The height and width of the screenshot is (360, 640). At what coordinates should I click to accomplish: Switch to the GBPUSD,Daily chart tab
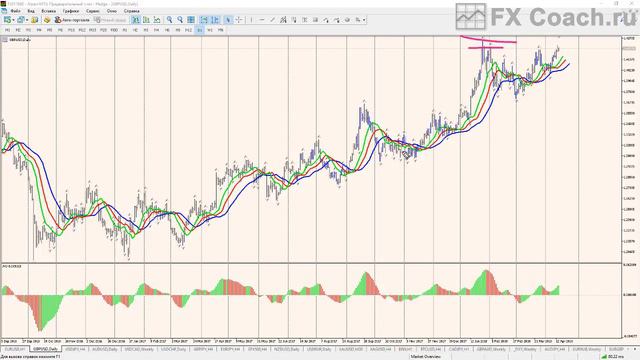tap(46, 349)
